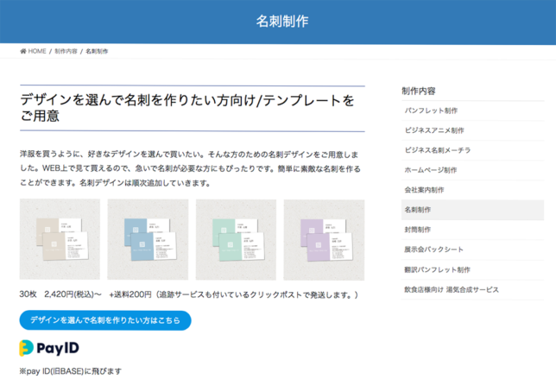The height and width of the screenshot is (392, 556).
Task: Click the HOME breadcrumb house icon
Action: pyautogui.click(x=23, y=52)
